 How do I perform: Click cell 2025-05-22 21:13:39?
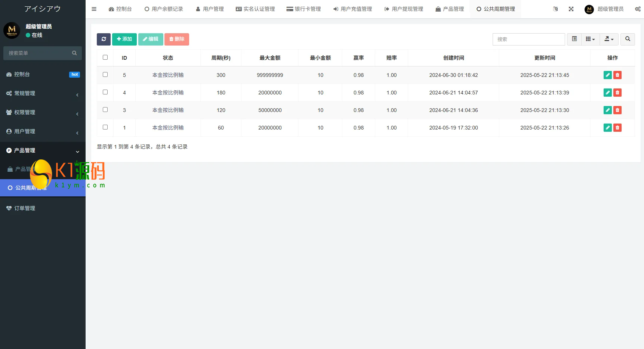[x=545, y=93]
